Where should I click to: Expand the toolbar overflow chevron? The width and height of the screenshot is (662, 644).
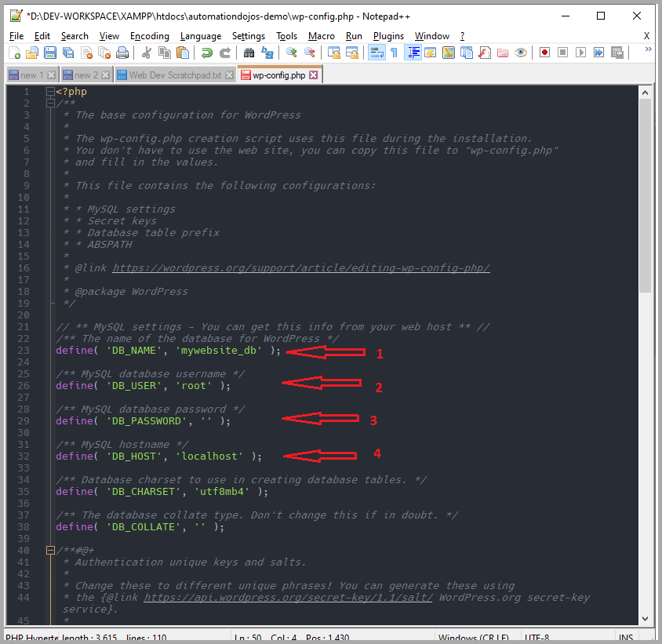point(648,50)
